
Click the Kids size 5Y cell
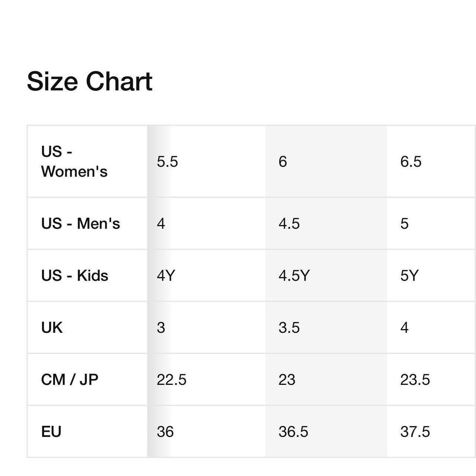coord(431,276)
